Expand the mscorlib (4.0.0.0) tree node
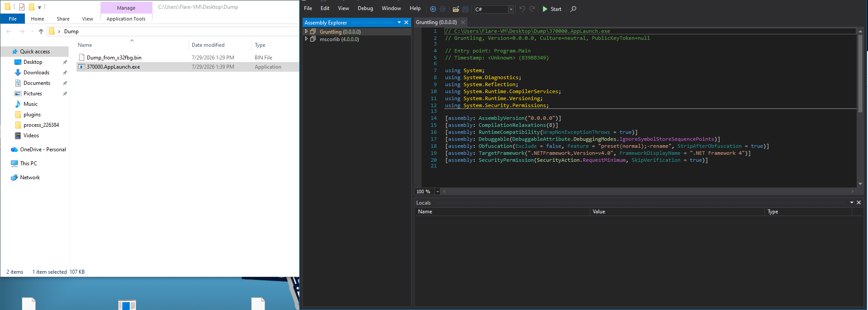This screenshot has height=310, width=868. click(x=306, y=39)
